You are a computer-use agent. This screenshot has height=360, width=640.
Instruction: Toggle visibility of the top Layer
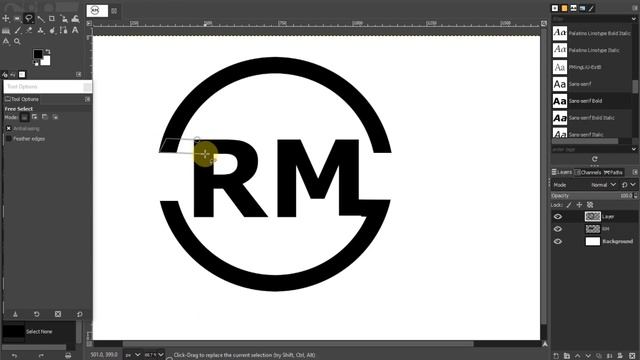pyautogui.click(x=558, y=216)
